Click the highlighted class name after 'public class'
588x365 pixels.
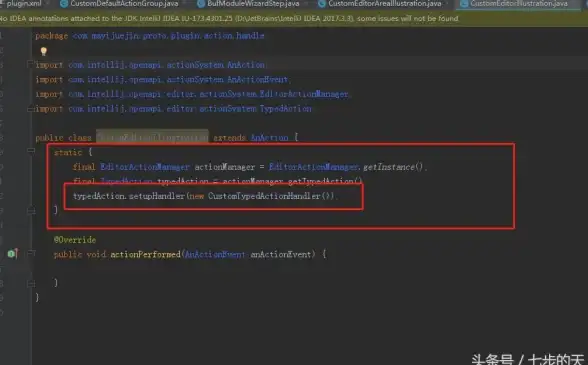(x=152, y=138)
